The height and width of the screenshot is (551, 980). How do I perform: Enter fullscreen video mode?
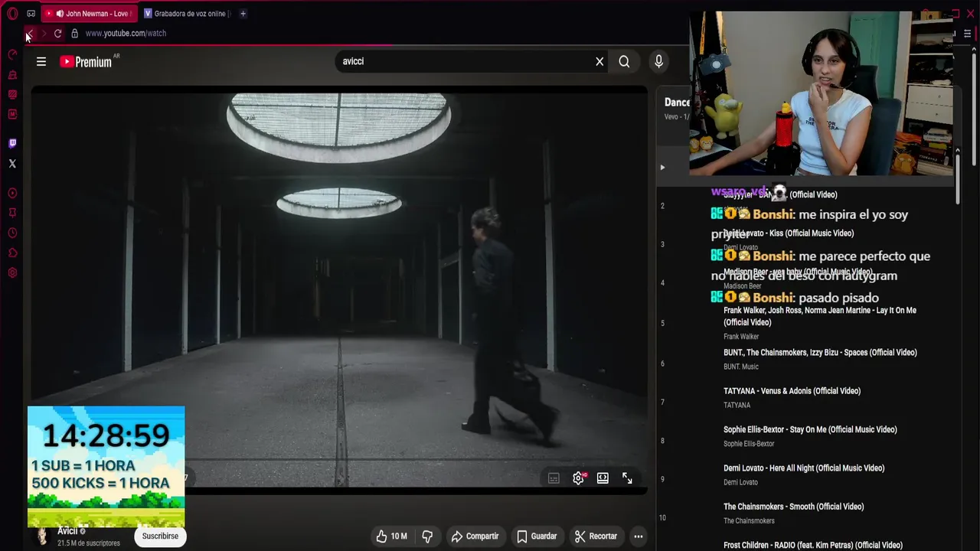(x=627, y=478)
